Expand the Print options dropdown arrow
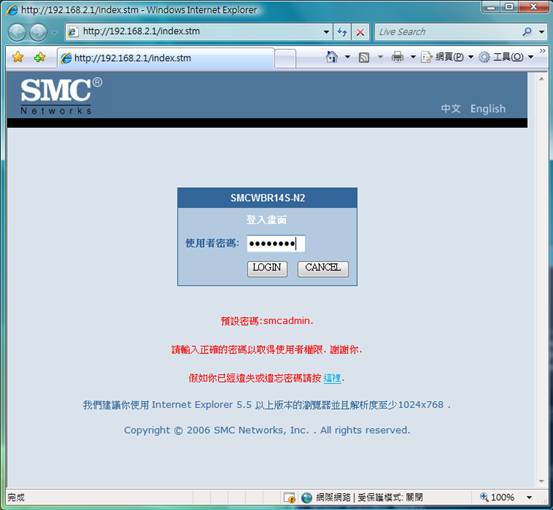The height and width of the screenshot is (510, 553). click(x=413, y=57)
